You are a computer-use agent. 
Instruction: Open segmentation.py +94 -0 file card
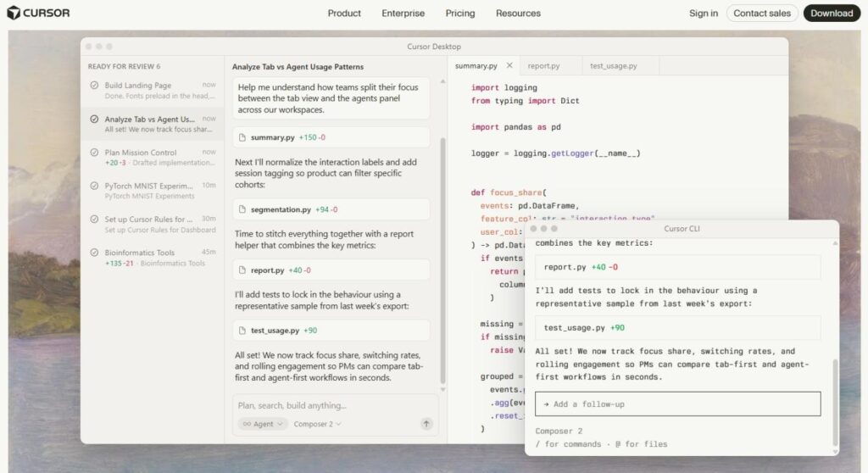click(331, 209)
